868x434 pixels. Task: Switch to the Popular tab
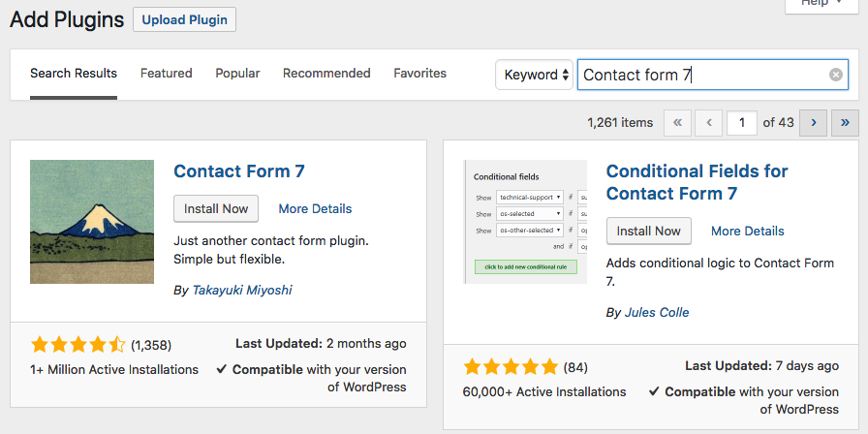[x=237, y=73]
